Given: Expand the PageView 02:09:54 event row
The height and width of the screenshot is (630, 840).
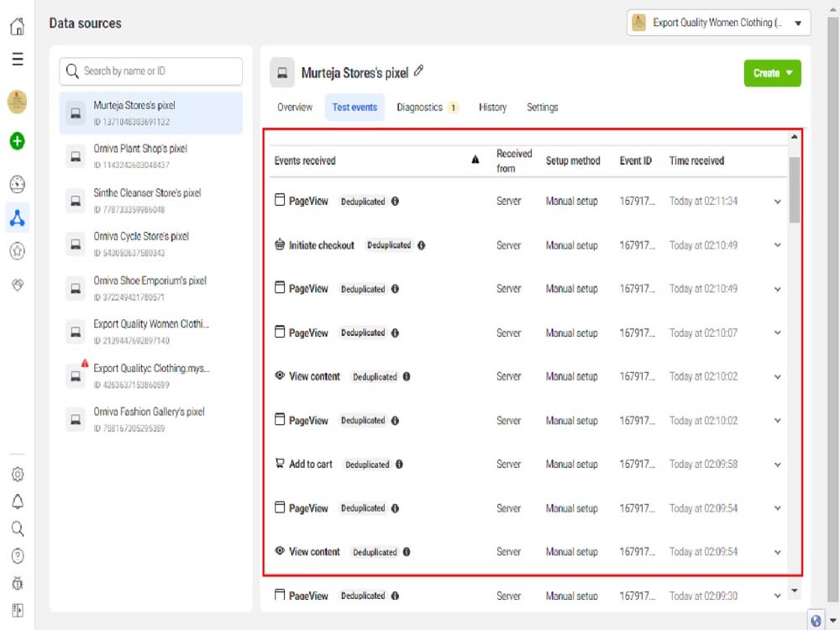Looking at the screenshot, I should pyautogui.click(x=777, y=508).
